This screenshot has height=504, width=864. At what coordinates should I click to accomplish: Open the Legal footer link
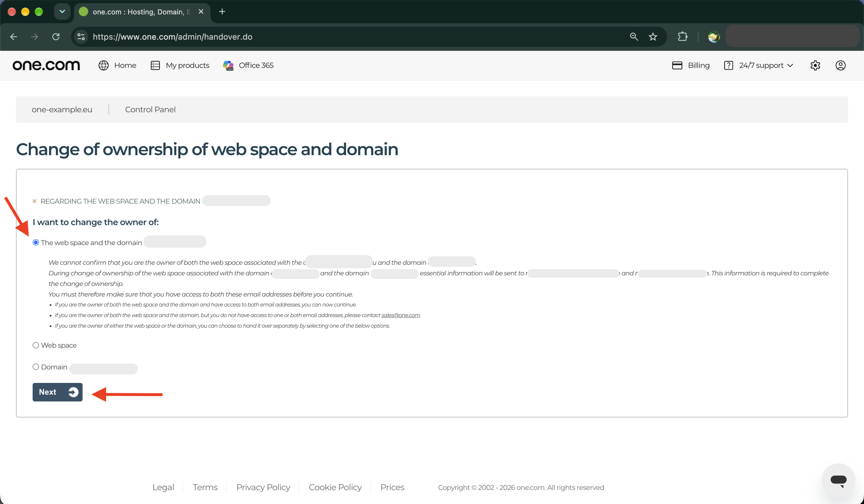pyautogui.click(x=163, y=487)
